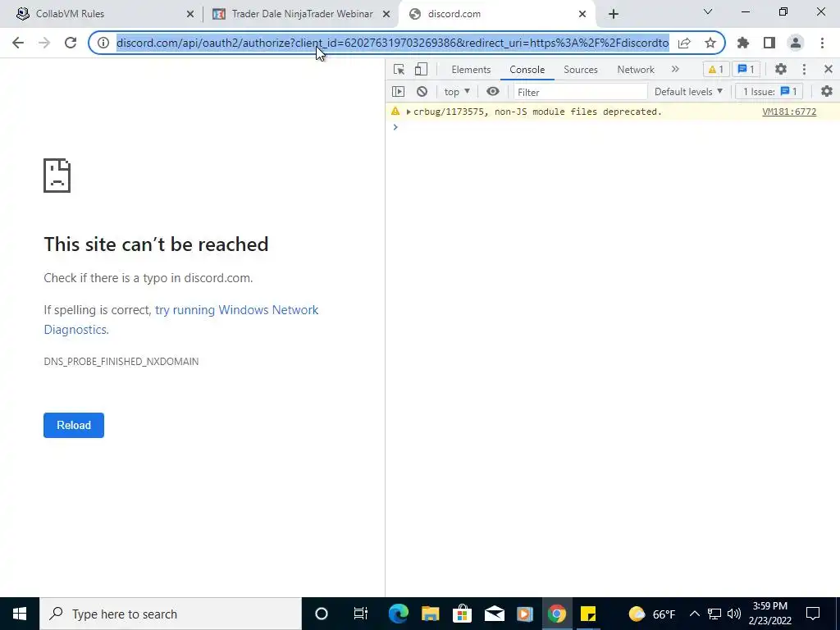Select the Console tab
The image size is (840, 630).
click(x=527, y=70)
